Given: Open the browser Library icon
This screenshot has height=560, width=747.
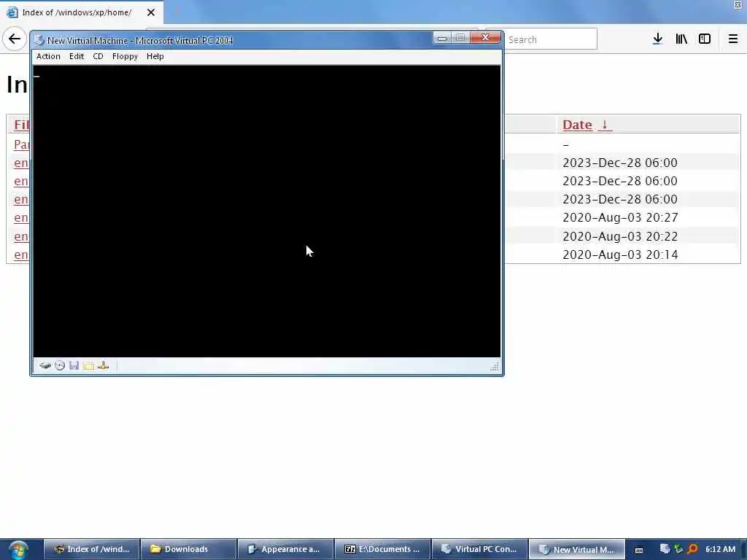Looking at the screenshot, I should 681,39.
